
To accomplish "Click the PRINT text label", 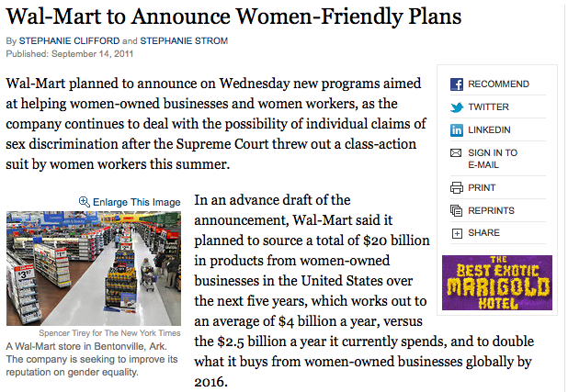I will click(x=482, y=188).
